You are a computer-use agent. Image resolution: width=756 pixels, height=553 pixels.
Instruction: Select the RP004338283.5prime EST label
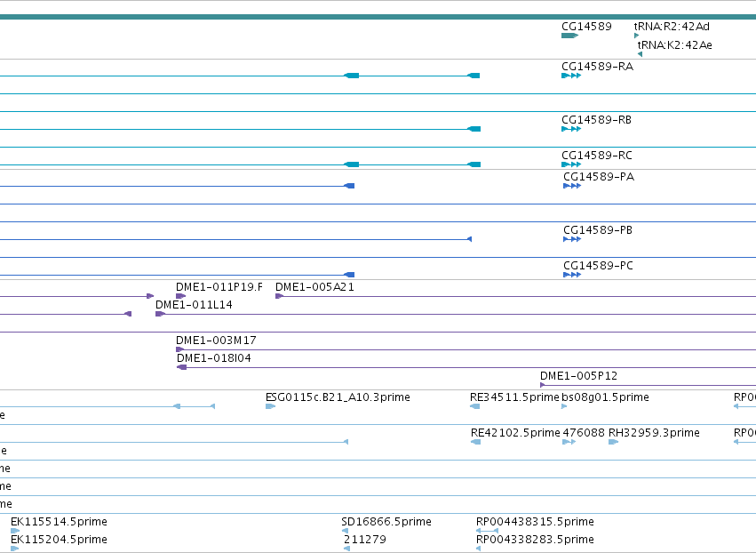point(535,540)
